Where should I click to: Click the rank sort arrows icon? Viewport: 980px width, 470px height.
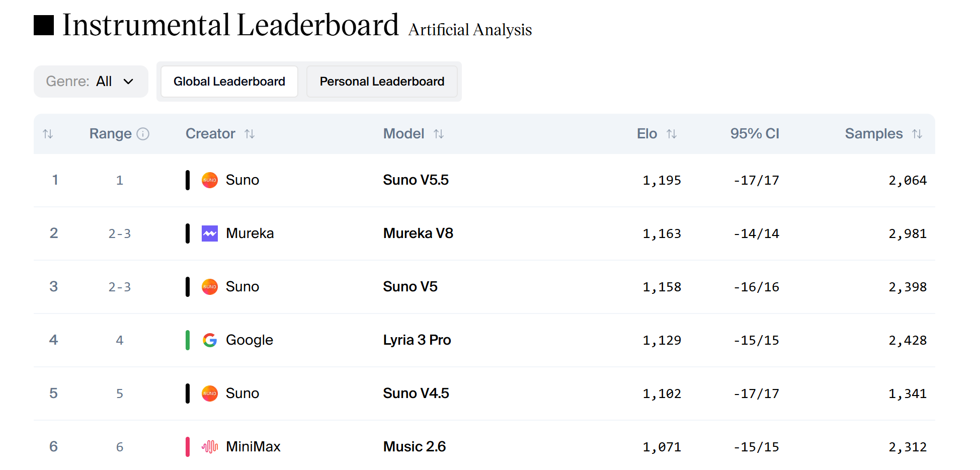[48, 134]
